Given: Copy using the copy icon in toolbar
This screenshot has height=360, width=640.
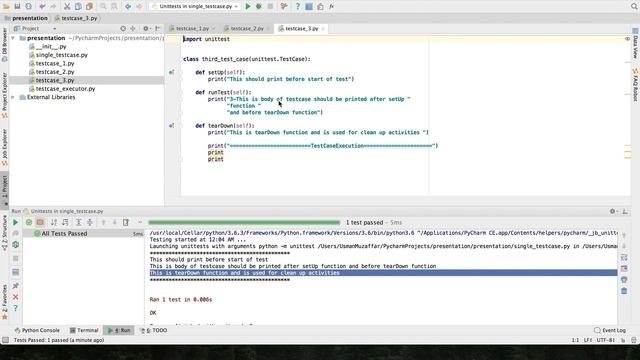Looking at the screenshot, I should (x=78, y=6).
